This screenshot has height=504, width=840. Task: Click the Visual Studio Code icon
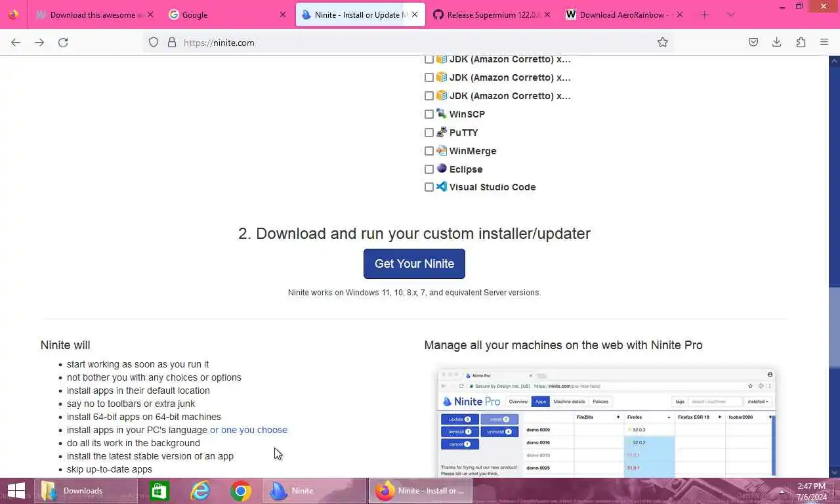coord(442,186)
